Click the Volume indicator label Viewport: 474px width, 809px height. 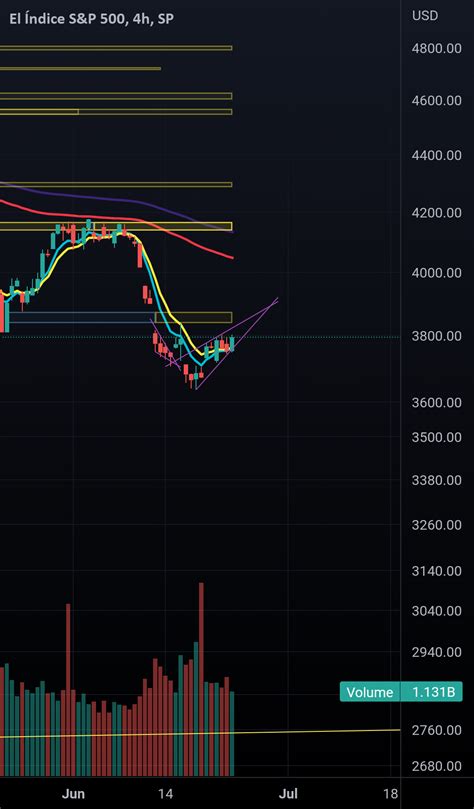tap(369, 692)
